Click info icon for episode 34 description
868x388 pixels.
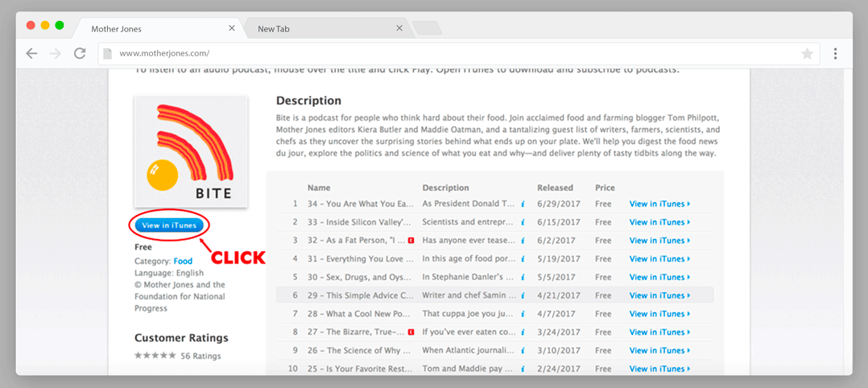tap(523, 204)
